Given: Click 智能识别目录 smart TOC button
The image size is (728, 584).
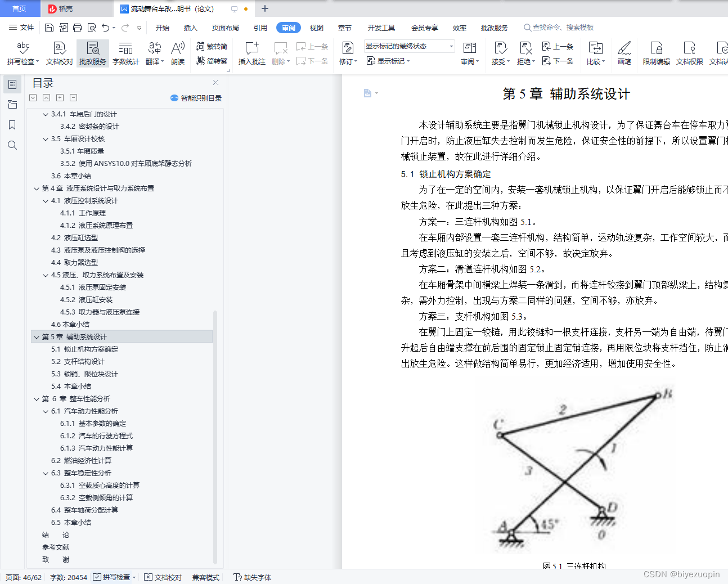Looking at the screenshot, I should [x=196, y=98].
